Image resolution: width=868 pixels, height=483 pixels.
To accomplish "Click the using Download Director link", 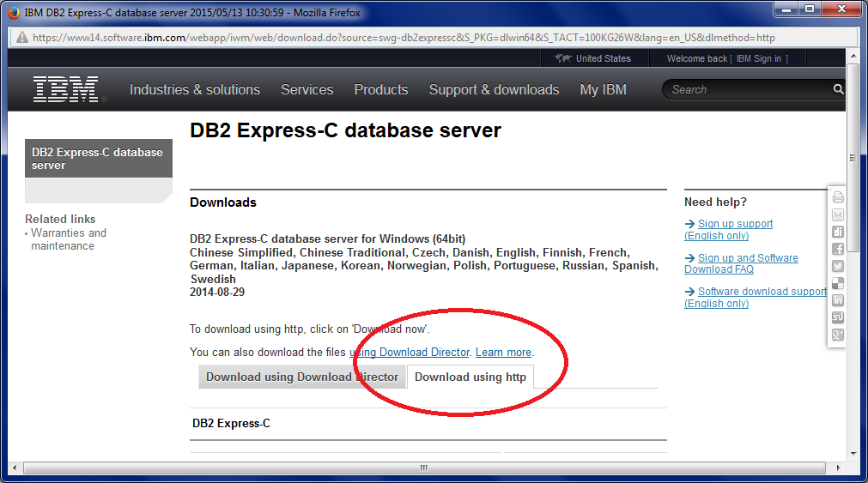I will coord(409,353).
